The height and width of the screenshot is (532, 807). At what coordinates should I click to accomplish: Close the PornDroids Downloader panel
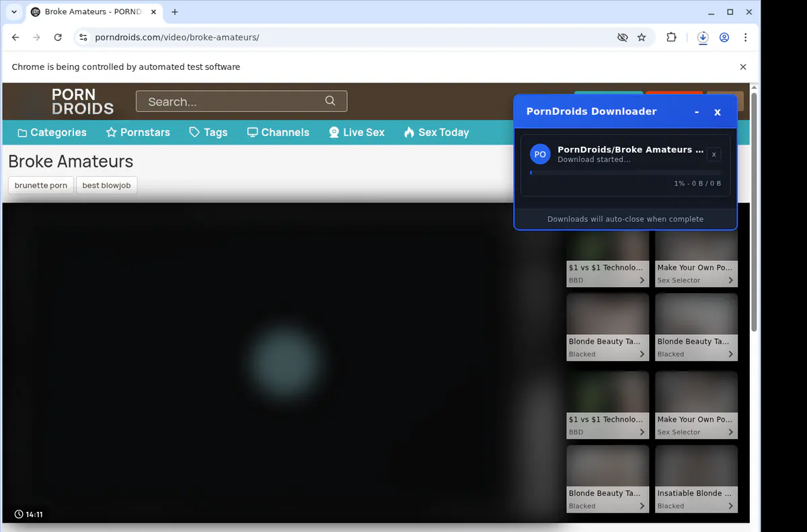(718, 112)
